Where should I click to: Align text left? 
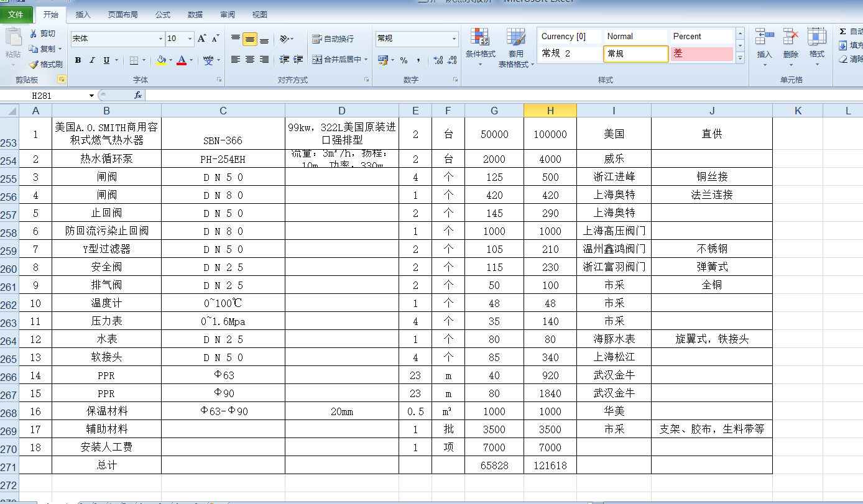(236, 60)
